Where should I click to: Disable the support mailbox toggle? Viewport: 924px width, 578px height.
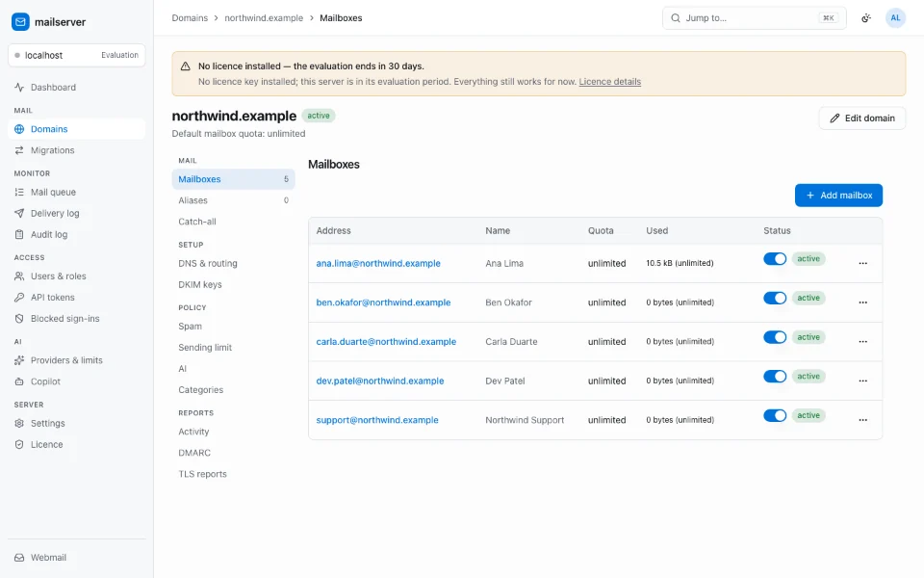(775, 415)
